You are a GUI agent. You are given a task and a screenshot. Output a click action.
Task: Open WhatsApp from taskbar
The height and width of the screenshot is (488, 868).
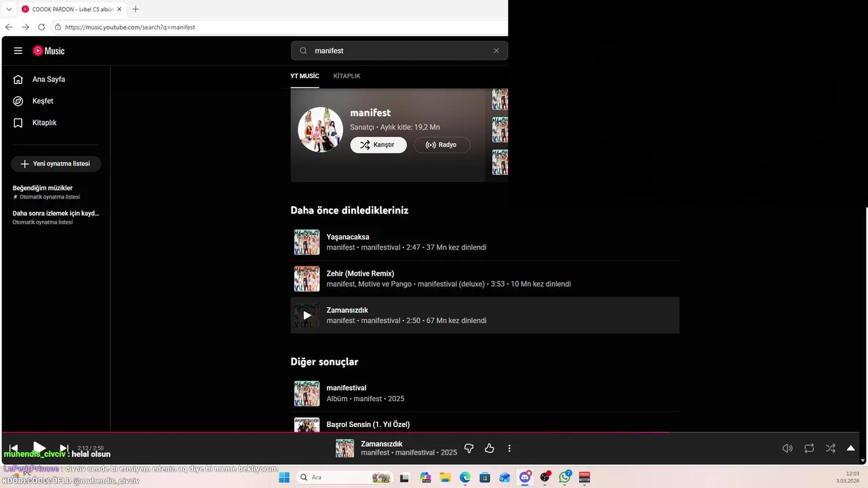[x=565, y=477]
